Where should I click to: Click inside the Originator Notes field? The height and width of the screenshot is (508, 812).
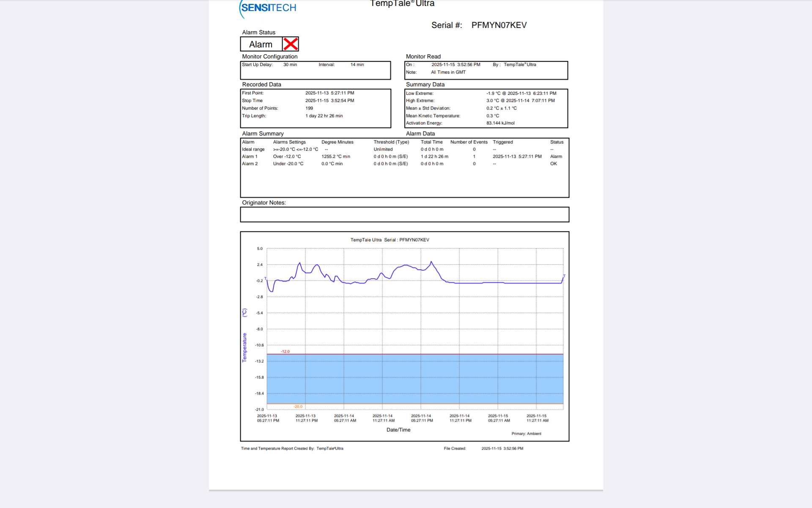click(404, 215)
